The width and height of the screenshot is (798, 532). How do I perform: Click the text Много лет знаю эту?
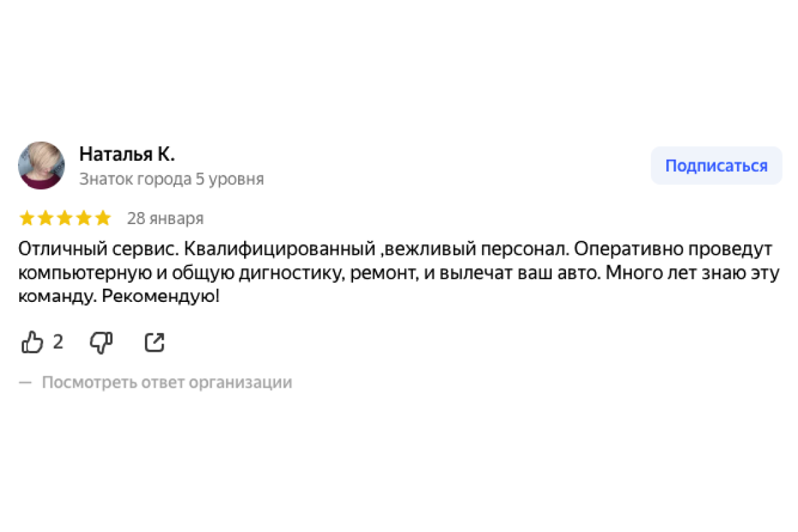pos(692,273)
